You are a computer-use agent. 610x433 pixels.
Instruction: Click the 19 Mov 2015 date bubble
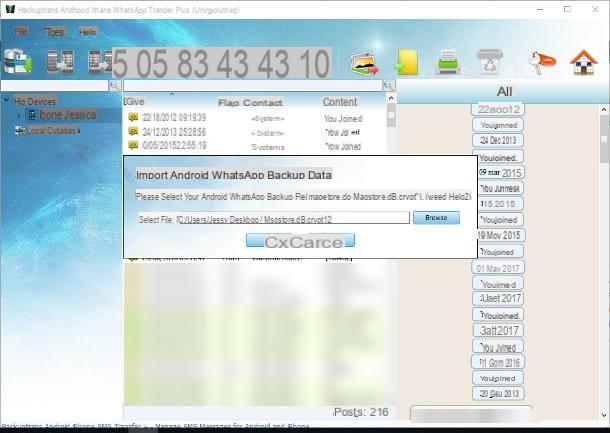(499, 235)
